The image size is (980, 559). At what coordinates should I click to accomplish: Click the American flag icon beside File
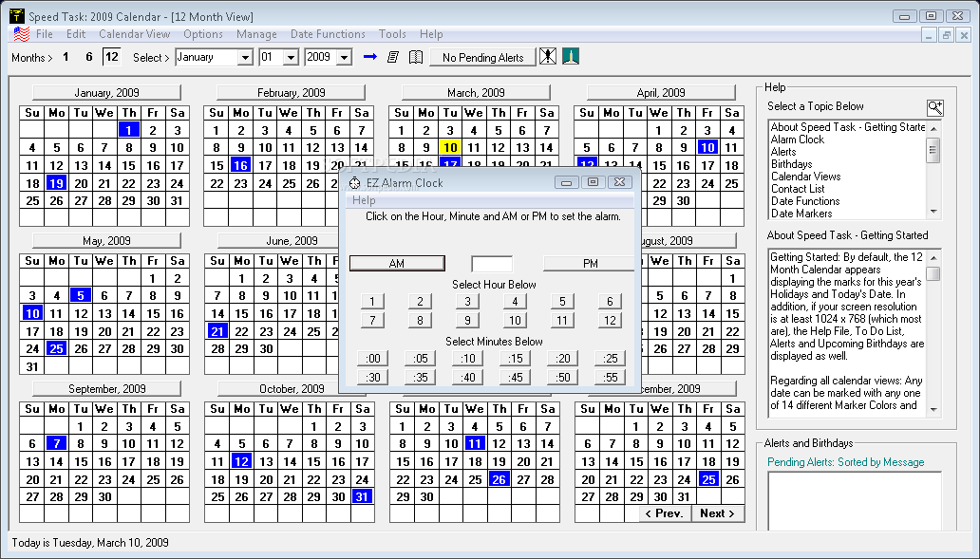(22, 34)
